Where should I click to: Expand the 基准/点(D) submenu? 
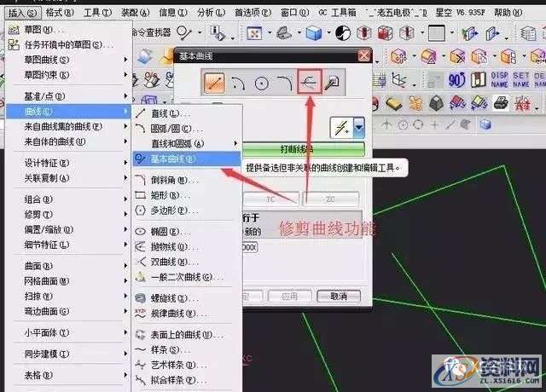pyautogui.click(x=68, y=96)
